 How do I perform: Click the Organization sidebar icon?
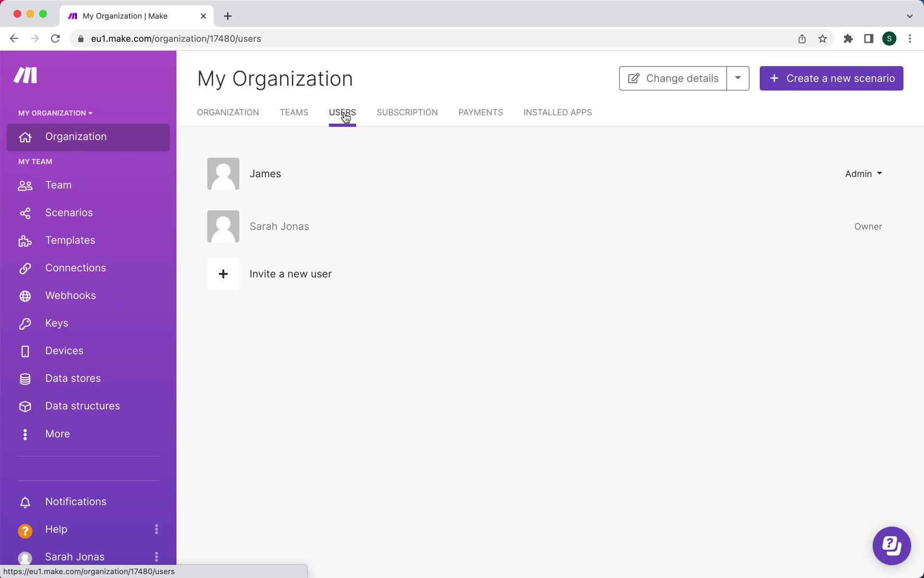click(25, 136)
